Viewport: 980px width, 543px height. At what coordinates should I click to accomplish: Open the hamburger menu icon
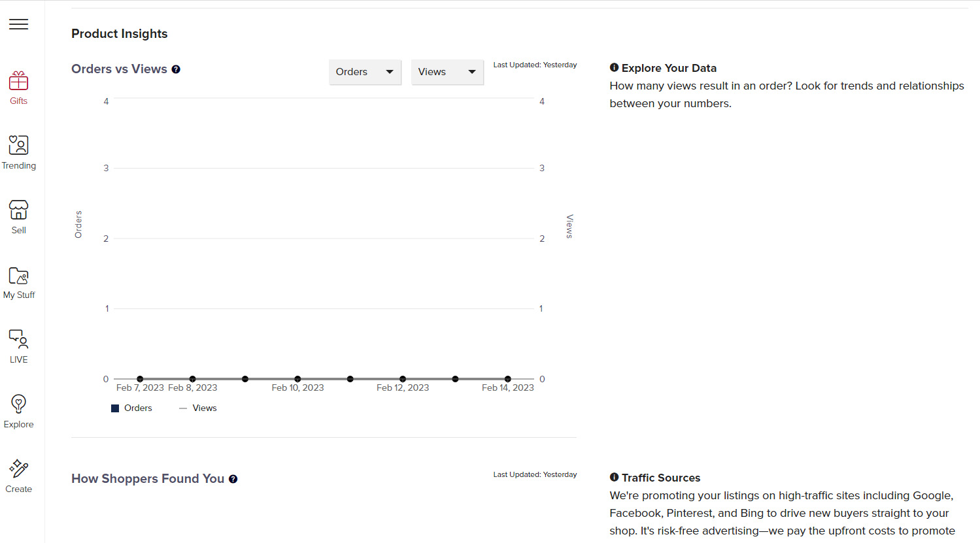18,24
